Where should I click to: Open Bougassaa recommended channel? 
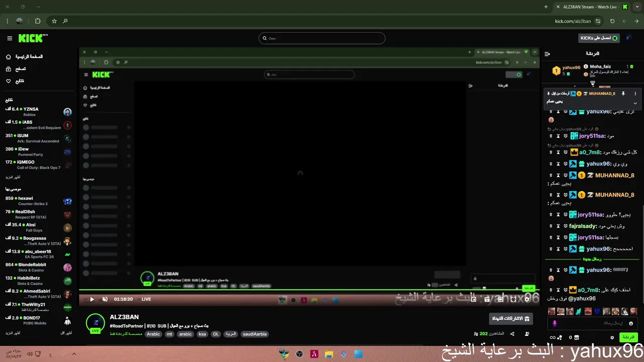pyautogui.click(x=38, y=241)
